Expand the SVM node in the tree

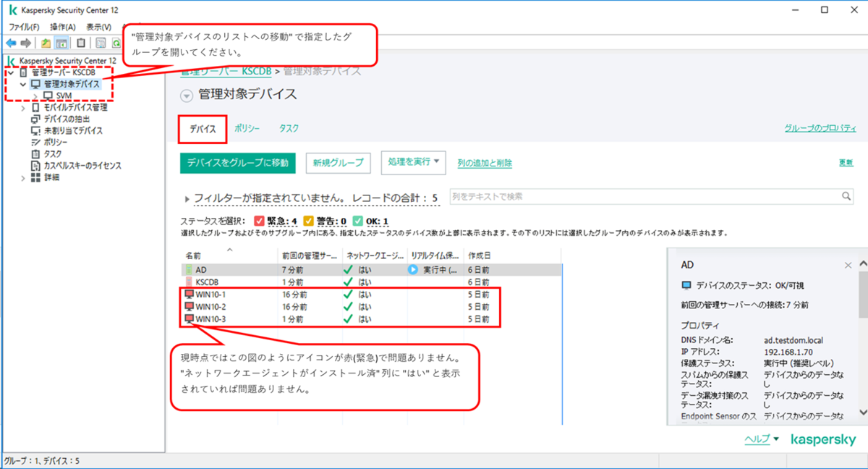[x=35, y=95]
